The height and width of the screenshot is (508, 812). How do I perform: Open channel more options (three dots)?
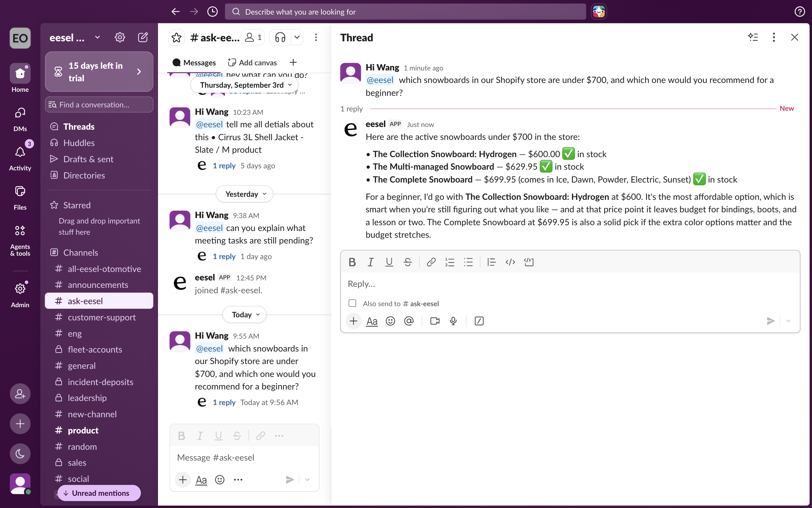[316, 37]
